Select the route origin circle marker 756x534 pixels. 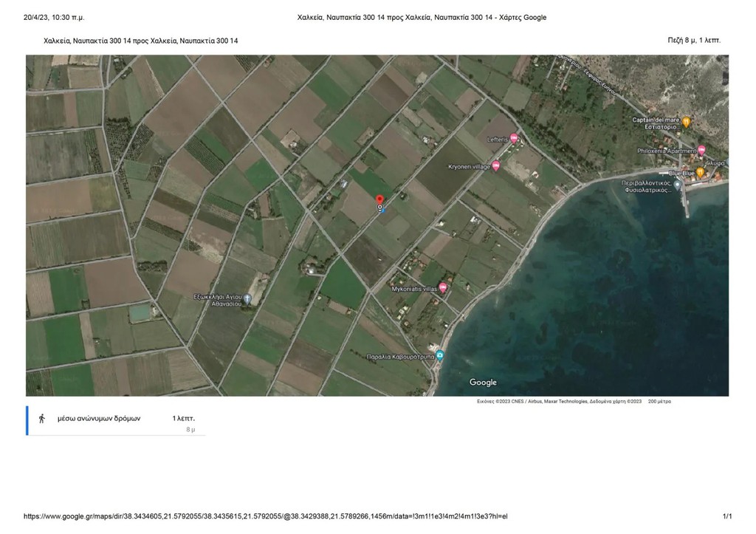[x=380, y=208]
